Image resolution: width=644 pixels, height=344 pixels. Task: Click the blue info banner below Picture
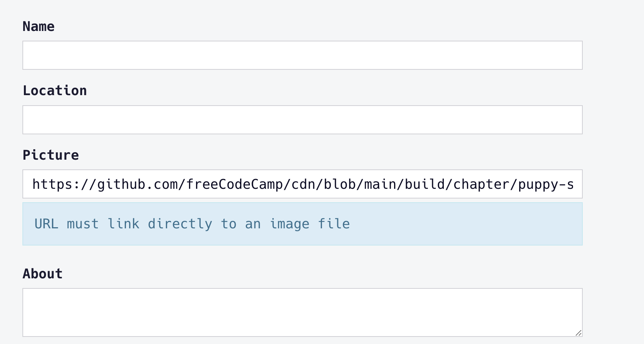(303, 223)
